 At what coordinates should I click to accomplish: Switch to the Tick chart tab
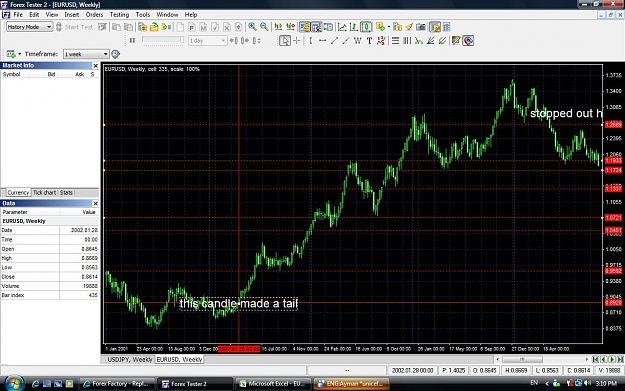click(x=44, y=193)
